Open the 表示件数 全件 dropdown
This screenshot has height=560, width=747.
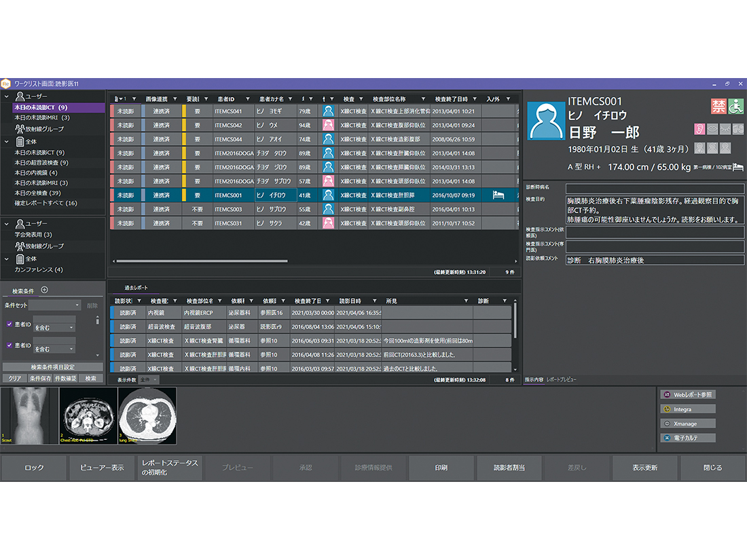click(x=149, y=379)
